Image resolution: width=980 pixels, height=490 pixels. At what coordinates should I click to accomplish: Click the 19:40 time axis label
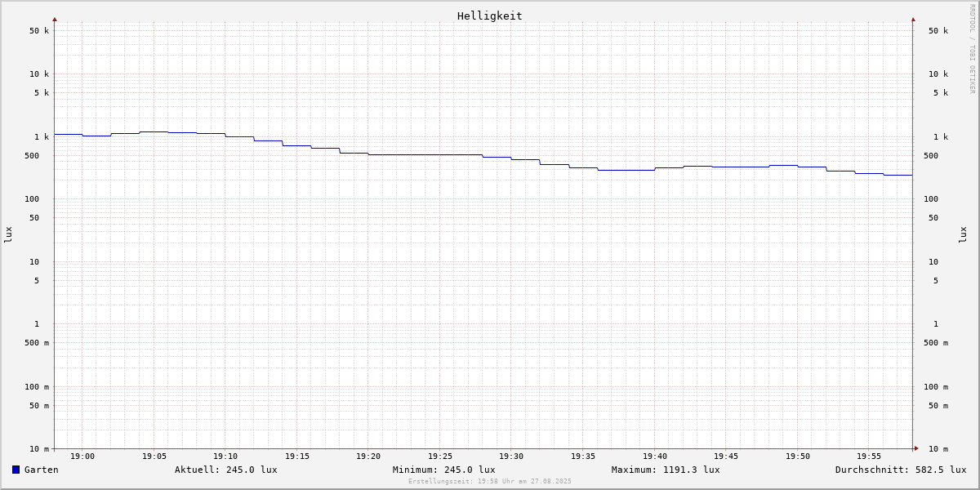pos(655,457)
